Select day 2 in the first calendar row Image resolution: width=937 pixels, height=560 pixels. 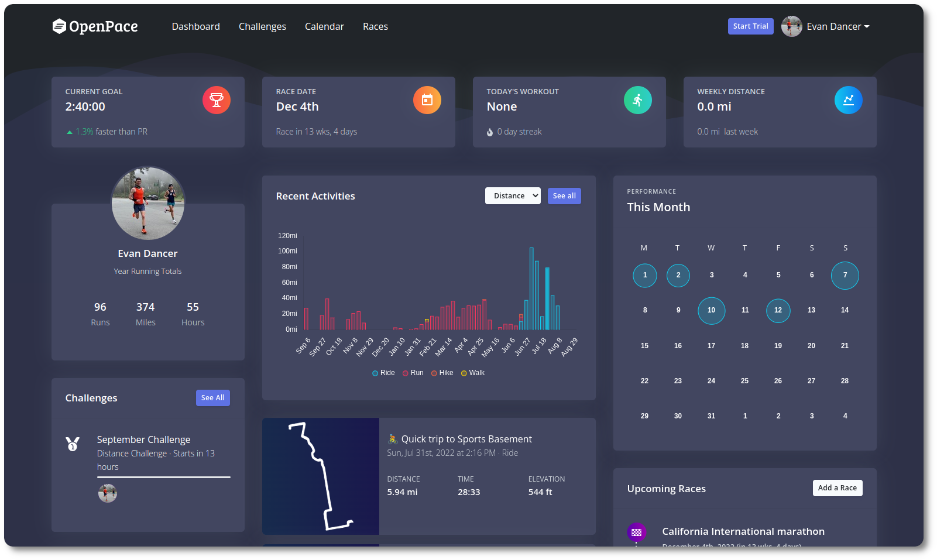point(678,275)
